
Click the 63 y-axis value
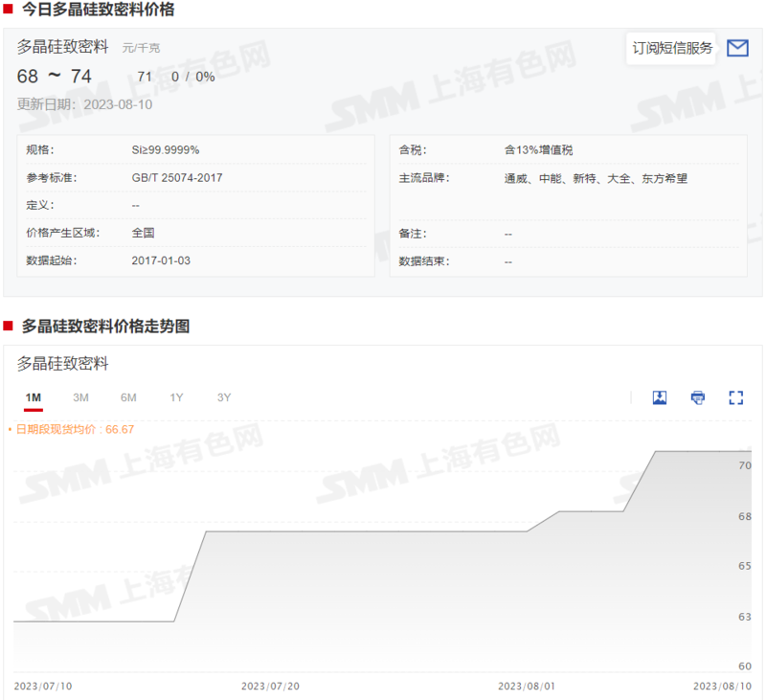click(x=745, y=617)
